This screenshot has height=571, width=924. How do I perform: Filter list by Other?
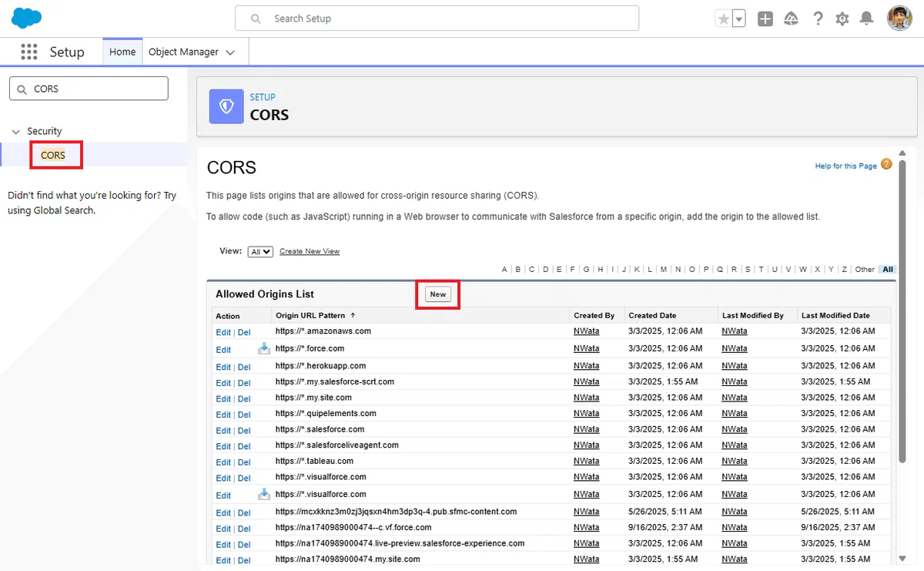point(865,269)
